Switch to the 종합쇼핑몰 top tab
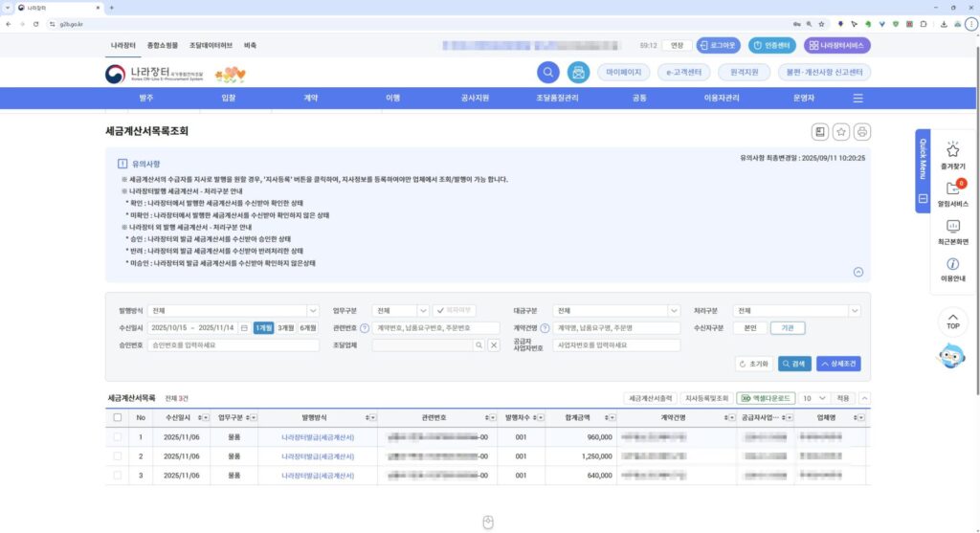The height and width of the screenshot is (533, 980). click(163, 45)
